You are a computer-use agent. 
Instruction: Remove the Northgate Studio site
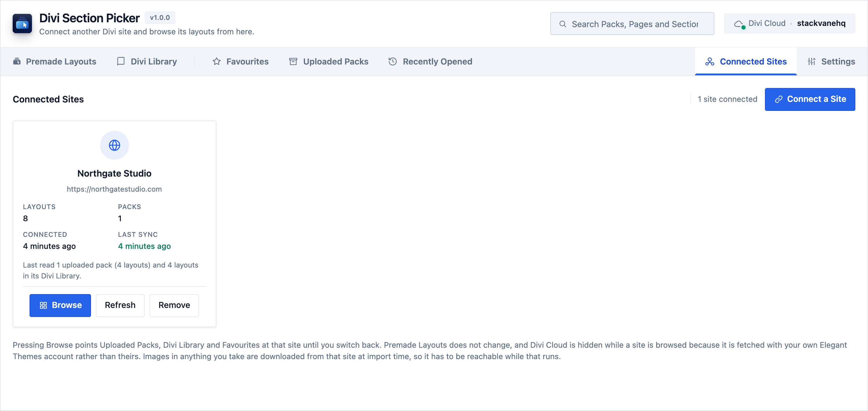(x=174, y=305)
